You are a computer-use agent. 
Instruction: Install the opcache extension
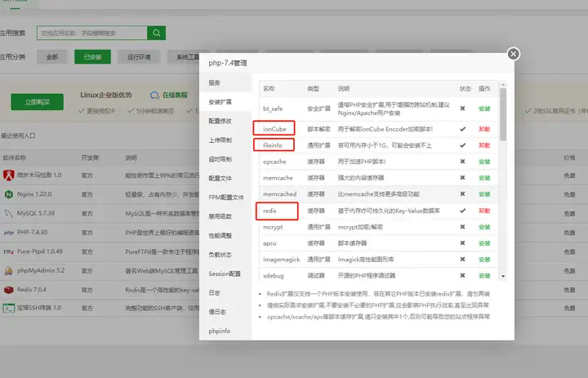click(x=484, y=162)
